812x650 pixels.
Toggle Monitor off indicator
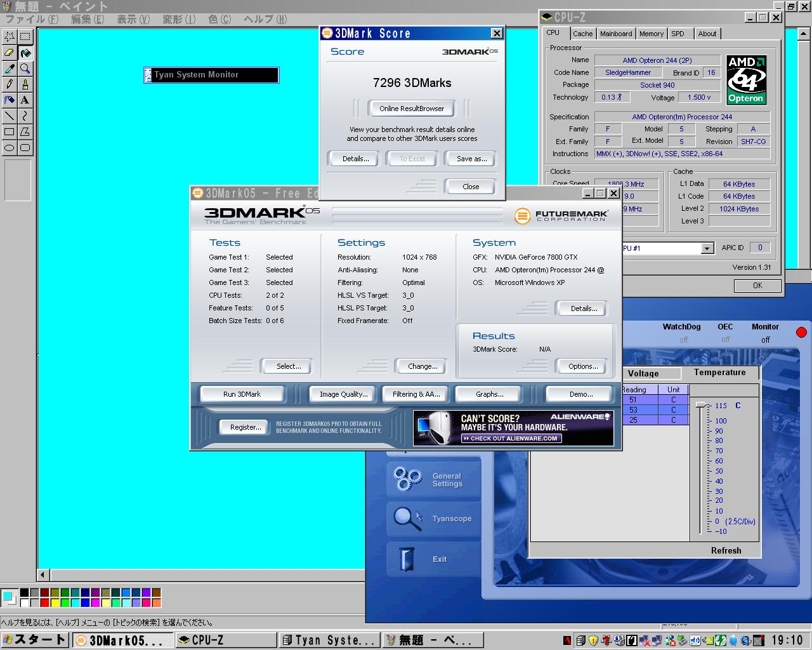click(x=765, y=340)
